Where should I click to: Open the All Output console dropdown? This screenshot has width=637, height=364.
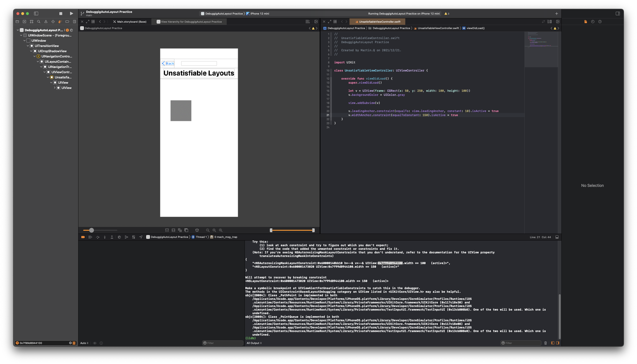click(254, 343)
